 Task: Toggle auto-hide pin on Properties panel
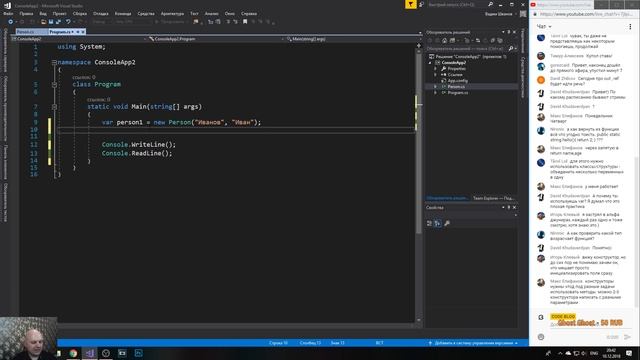[x=509, y=207]
